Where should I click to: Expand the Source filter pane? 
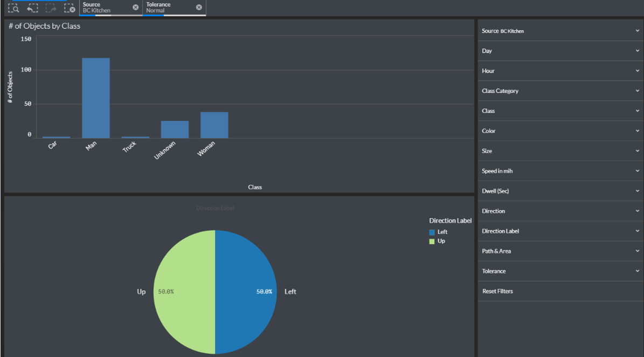pos(560,31)
